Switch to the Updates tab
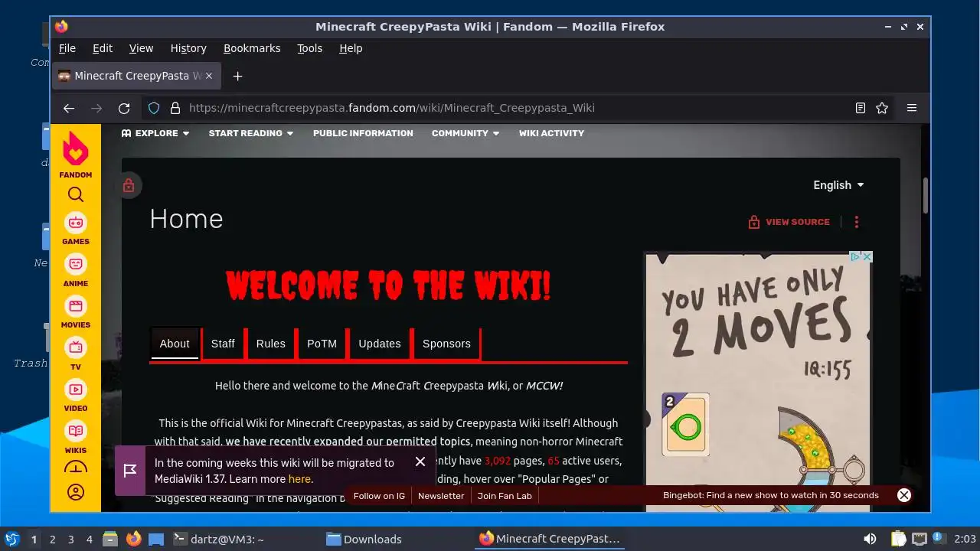This screenshot has height=551, width=980. 380,344
